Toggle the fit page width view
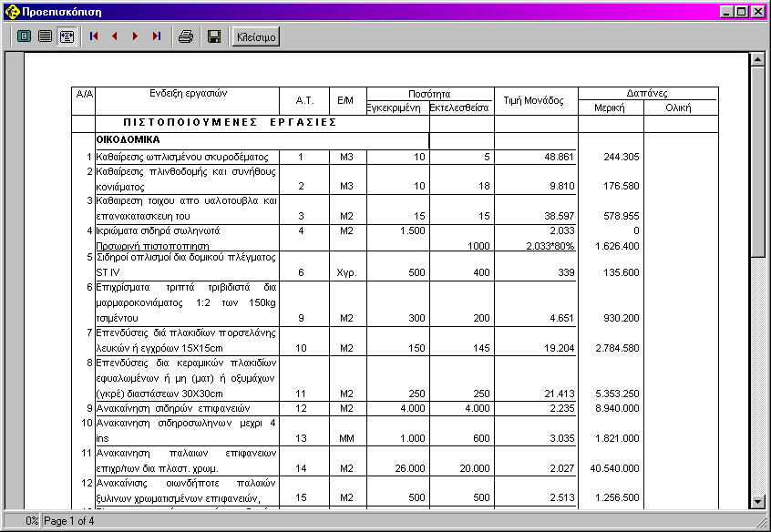This screenshot has width=771, height=532. [67, 36]
